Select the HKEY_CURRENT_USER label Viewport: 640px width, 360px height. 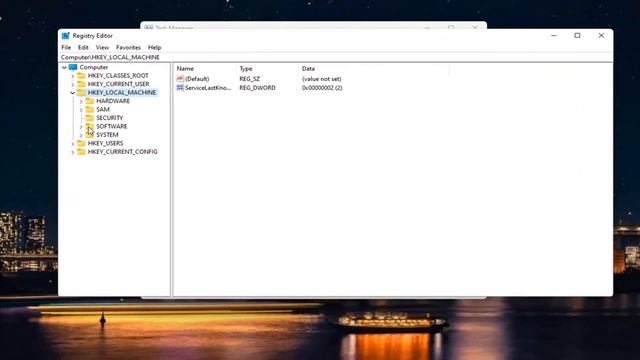119,84
